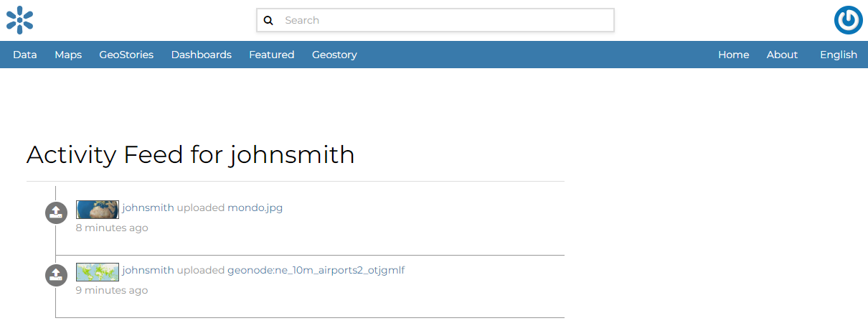Go to GeoStories in navigation bar
The height and width of the screenshot is (331, 868).
[126, 55]
